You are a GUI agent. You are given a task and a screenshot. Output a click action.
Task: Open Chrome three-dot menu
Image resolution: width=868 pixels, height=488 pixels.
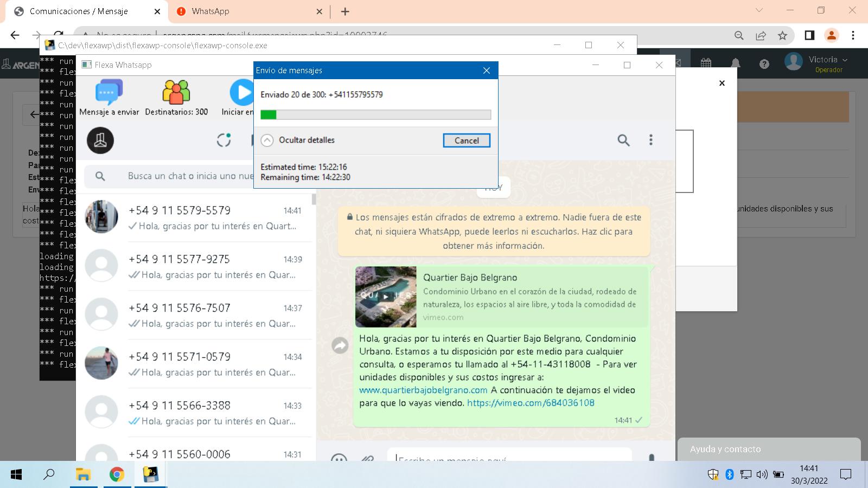(x=853, y=35)
